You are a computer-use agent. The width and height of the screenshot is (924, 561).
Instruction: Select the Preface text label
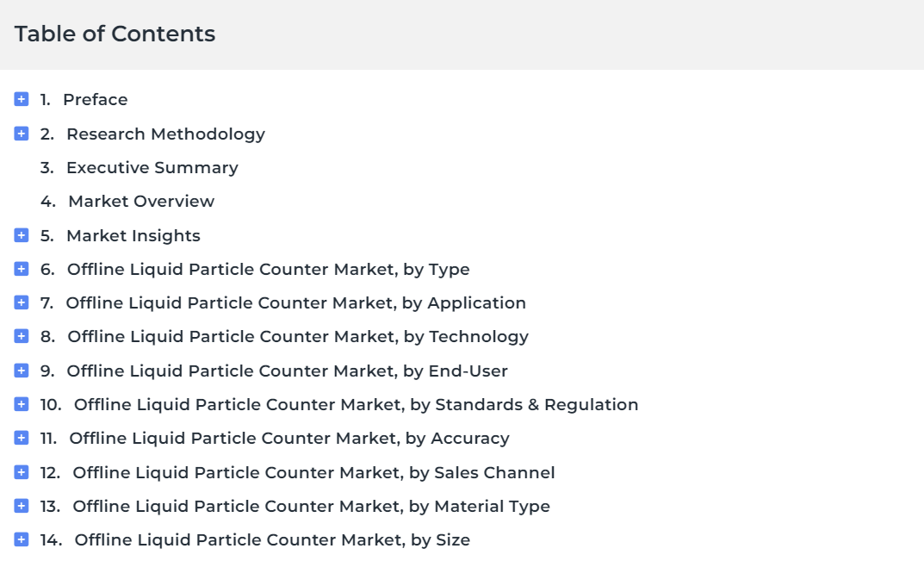click(x=96, y=100)
